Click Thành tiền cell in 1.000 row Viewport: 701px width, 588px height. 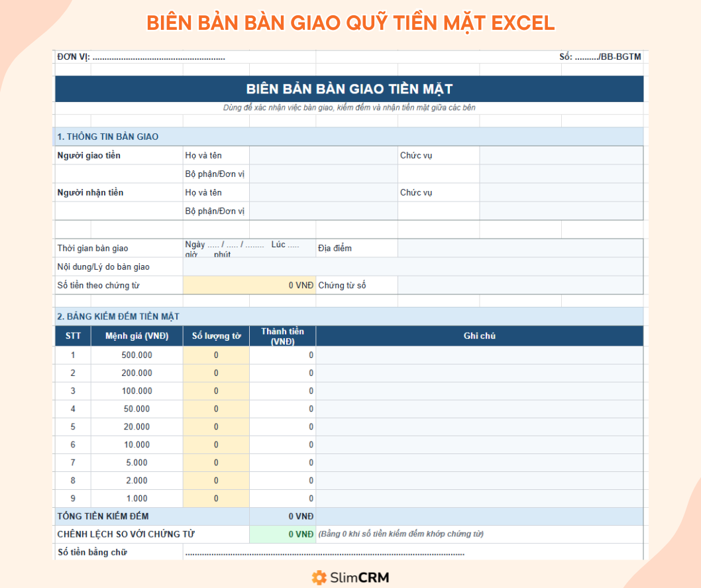[x=282, y=498]
